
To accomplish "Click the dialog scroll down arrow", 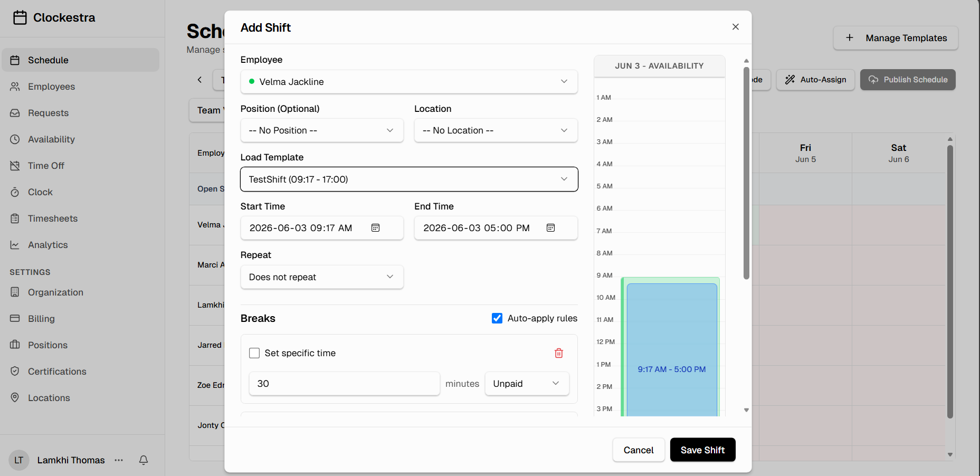I will point(746,410).
